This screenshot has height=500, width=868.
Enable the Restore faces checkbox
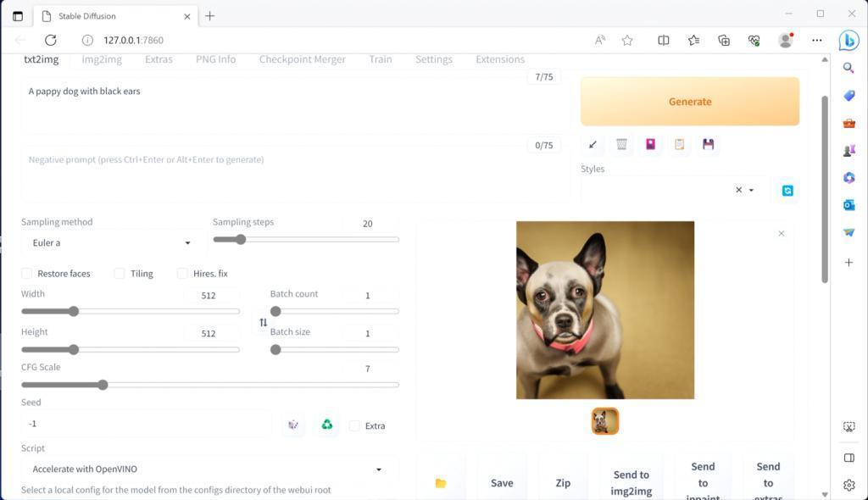pos(27,274)
